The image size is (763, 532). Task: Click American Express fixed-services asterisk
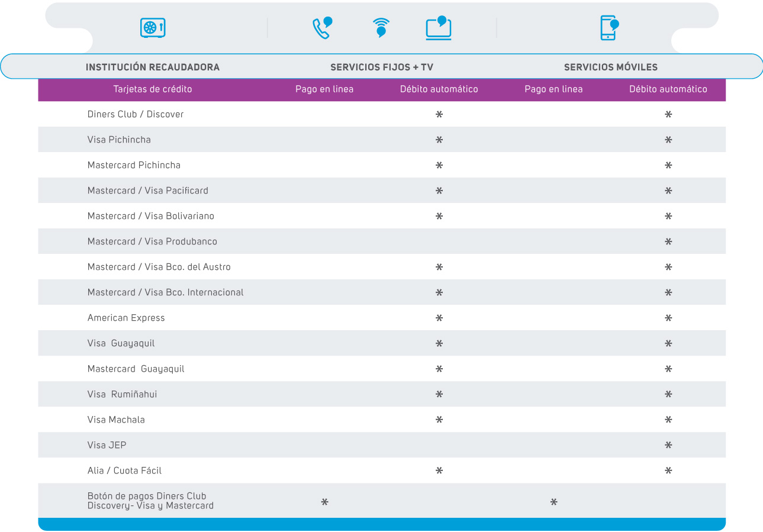pyautogui.click(x=439, y=318)
